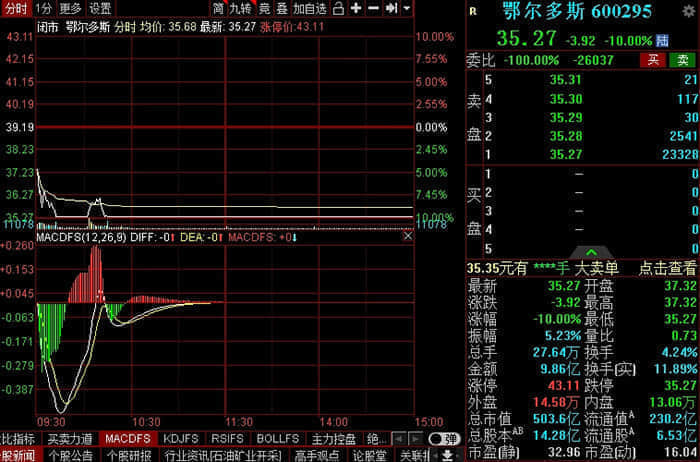Click the download arrow icon at bottom
This screenshot has height=462, width=700.
[x=447, y=455]
